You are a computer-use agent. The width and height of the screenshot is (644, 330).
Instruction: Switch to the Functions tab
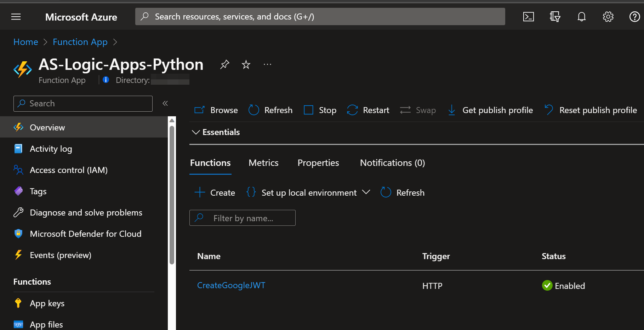(x=210, y=163)
